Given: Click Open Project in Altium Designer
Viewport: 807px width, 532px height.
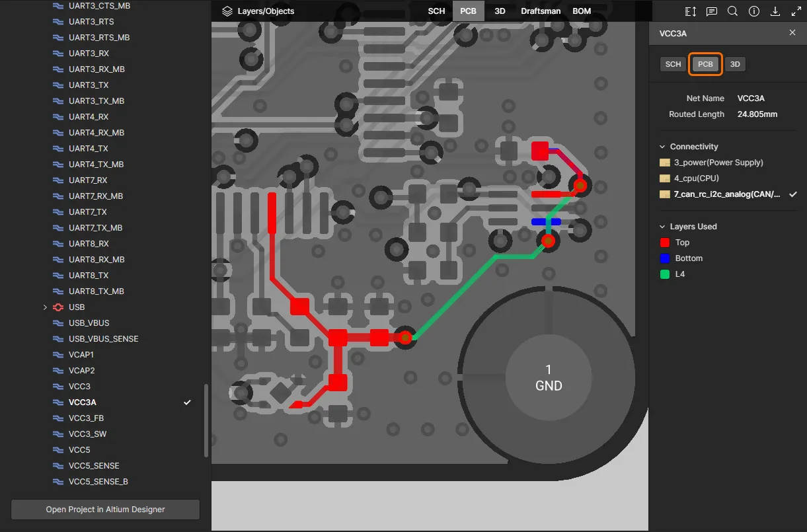Looking at the screenshot, I should click(x=105, y=510).
